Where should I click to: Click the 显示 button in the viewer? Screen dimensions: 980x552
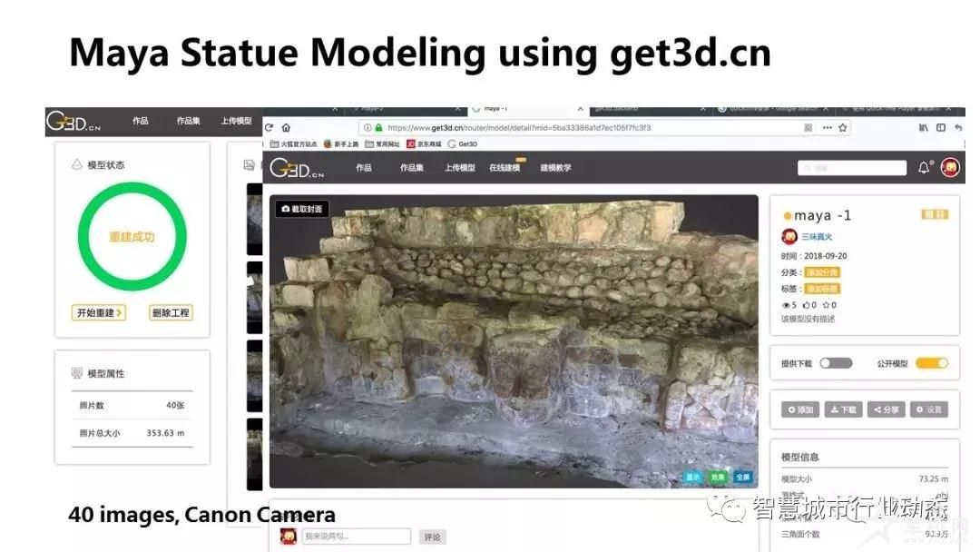tap(693, 477)
